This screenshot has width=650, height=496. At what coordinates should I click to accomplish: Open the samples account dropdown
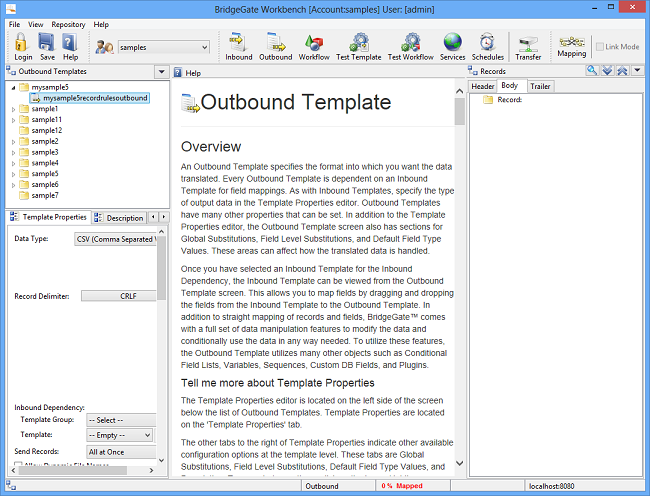164,47
